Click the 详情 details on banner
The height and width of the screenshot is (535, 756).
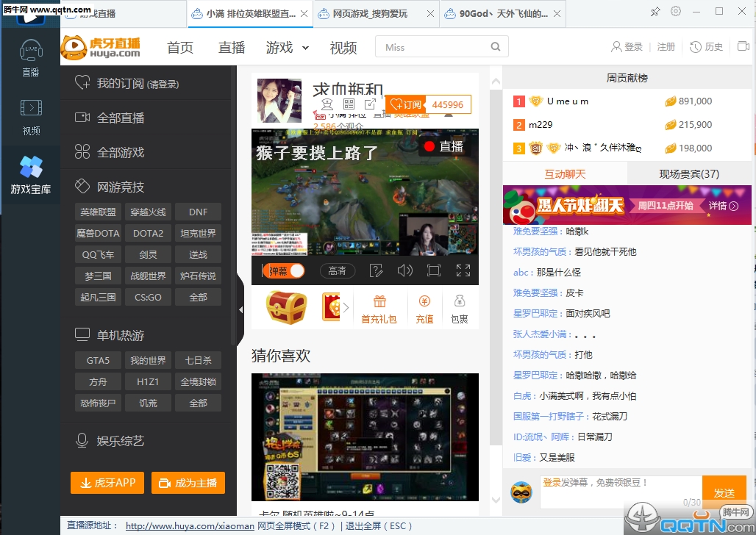pyautogui.click(x=723, y=206)
